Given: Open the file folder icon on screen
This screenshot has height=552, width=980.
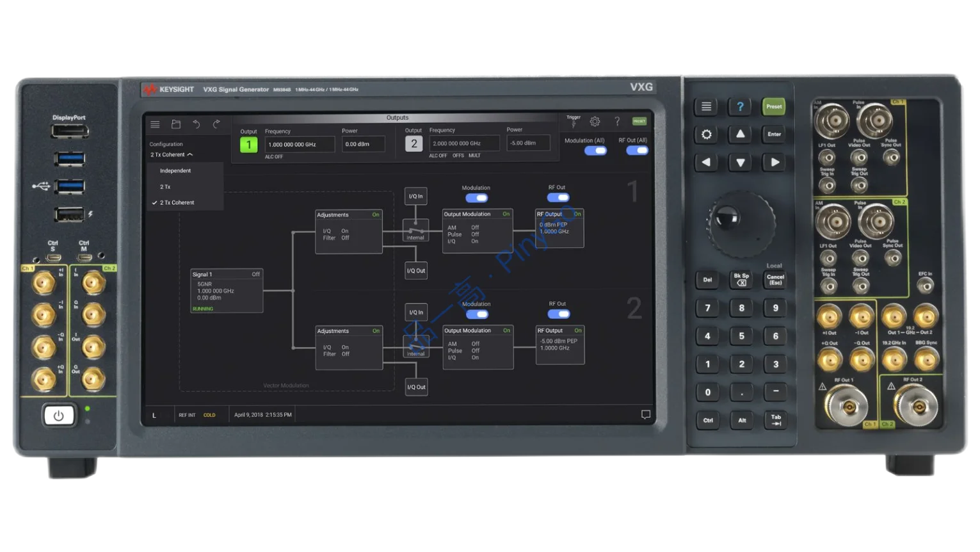Looking at the screenshot, I should point(176,124).
